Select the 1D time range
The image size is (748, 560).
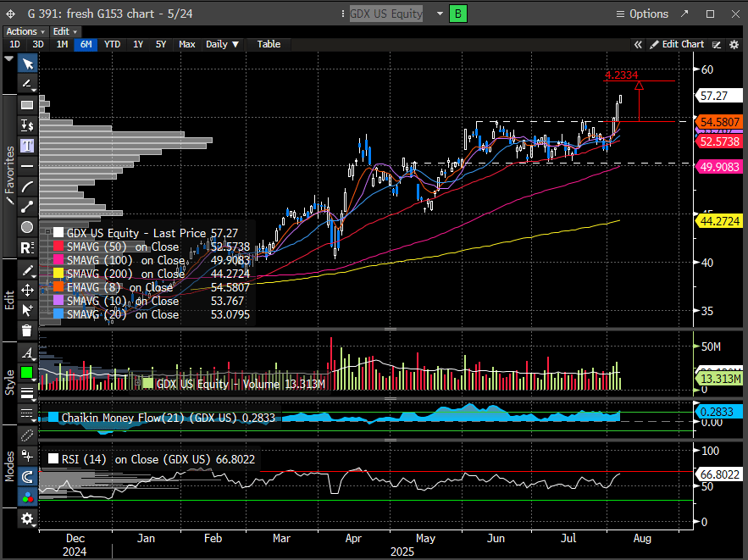tap(14, 44)
